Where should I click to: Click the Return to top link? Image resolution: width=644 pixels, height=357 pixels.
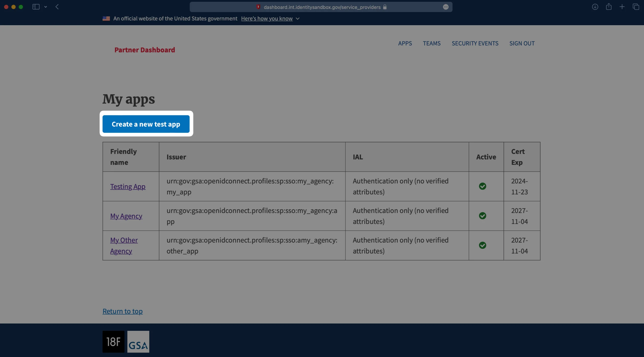[x=122, y=311]
